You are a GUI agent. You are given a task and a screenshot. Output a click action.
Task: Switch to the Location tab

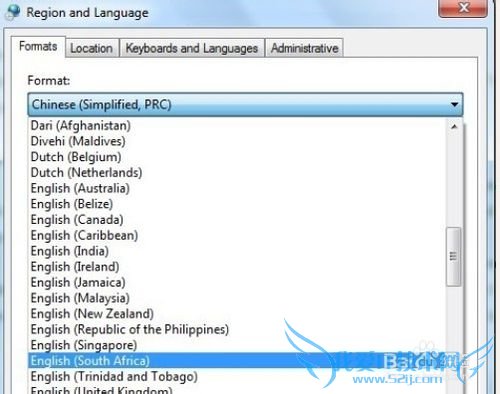coord(92,48)
